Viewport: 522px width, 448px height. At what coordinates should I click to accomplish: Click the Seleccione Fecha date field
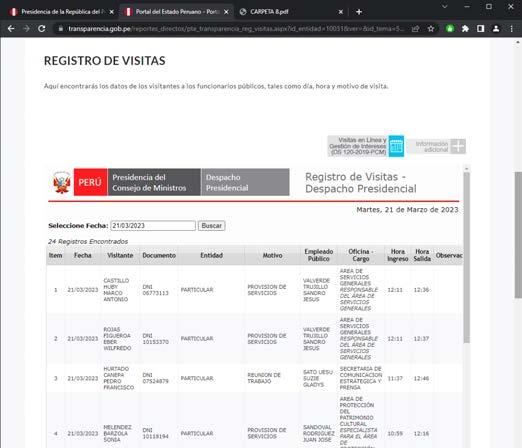click(153, 226)
